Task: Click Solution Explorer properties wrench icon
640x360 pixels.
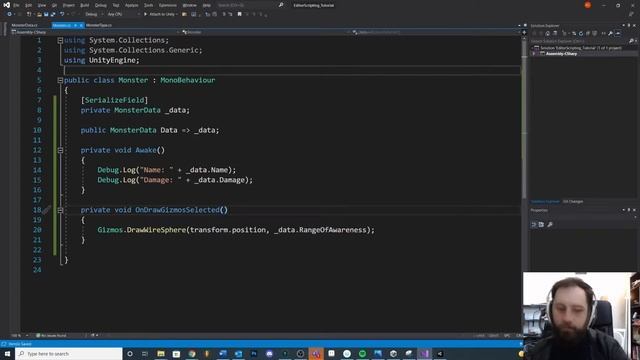Action: point(611,33)
